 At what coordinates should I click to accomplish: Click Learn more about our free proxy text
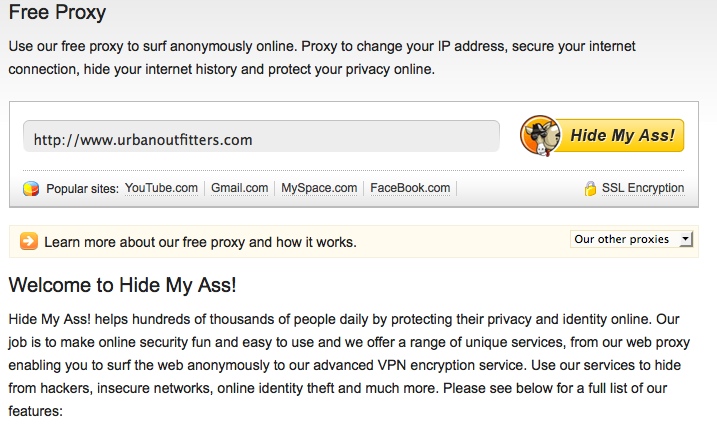pyautogui.click(x=200, y=242)
